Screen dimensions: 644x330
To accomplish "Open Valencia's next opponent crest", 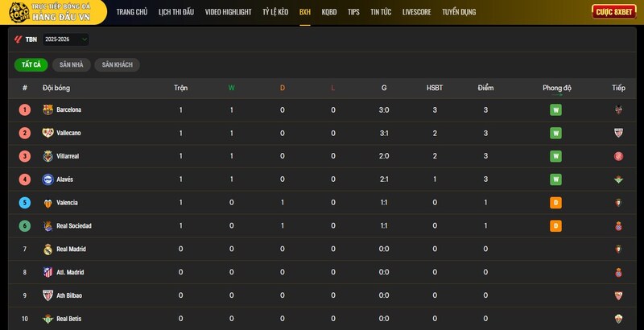I will (618, 203).
